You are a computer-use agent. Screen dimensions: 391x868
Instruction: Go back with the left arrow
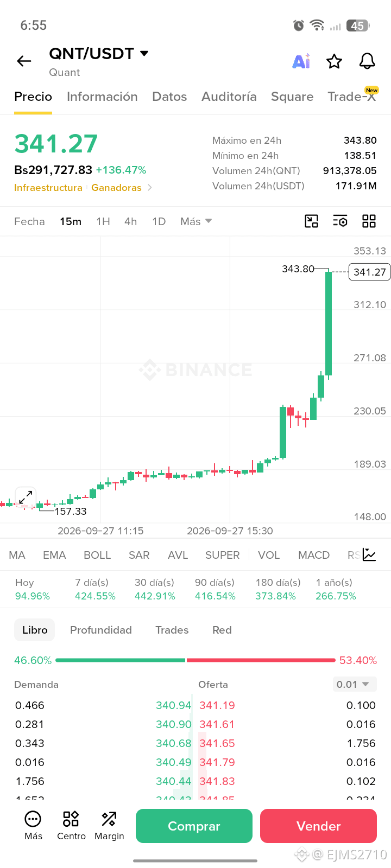click(x=24, y=61)
